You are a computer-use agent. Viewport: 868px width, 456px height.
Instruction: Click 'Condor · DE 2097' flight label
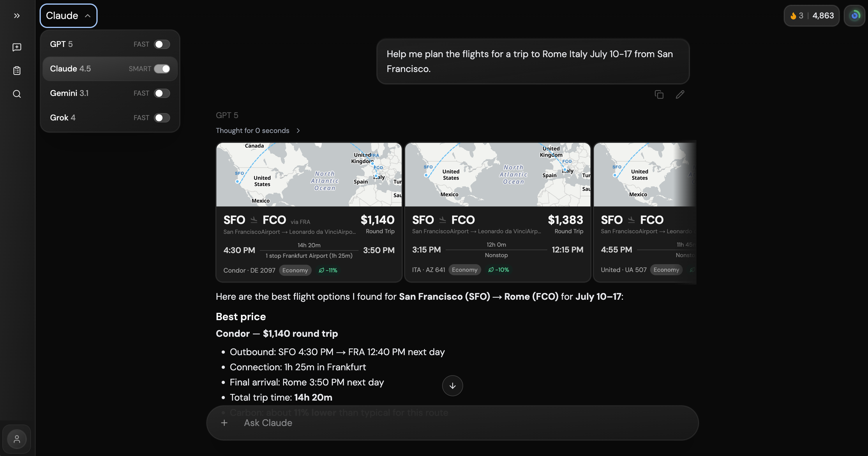point(249,270)
